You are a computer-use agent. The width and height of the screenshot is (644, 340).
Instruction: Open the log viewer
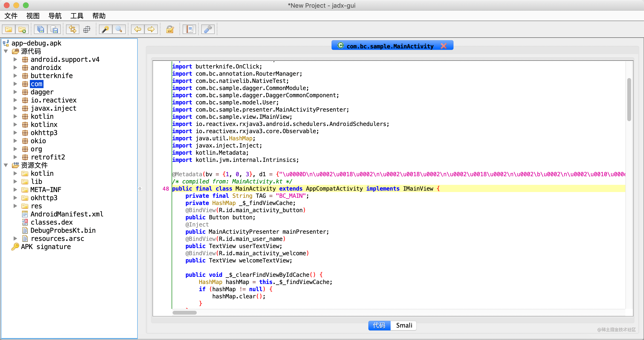[189, 29]
